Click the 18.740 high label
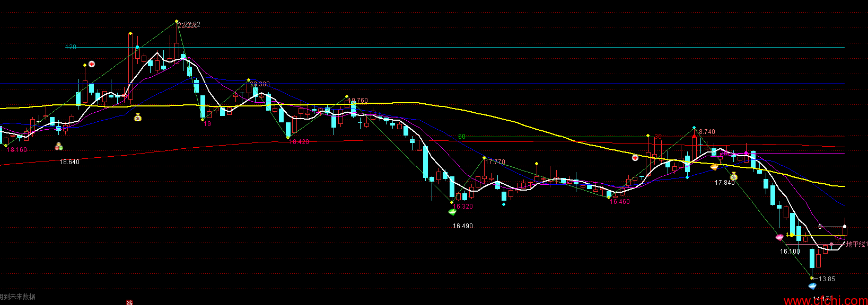868x305 pixels. (x=705, y=132)
